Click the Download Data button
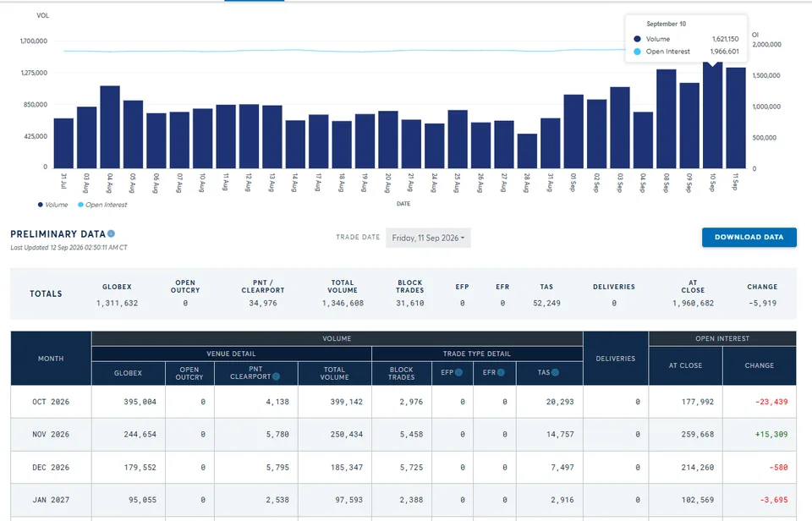The image size is (812, 521). click(x=749, y=237)
